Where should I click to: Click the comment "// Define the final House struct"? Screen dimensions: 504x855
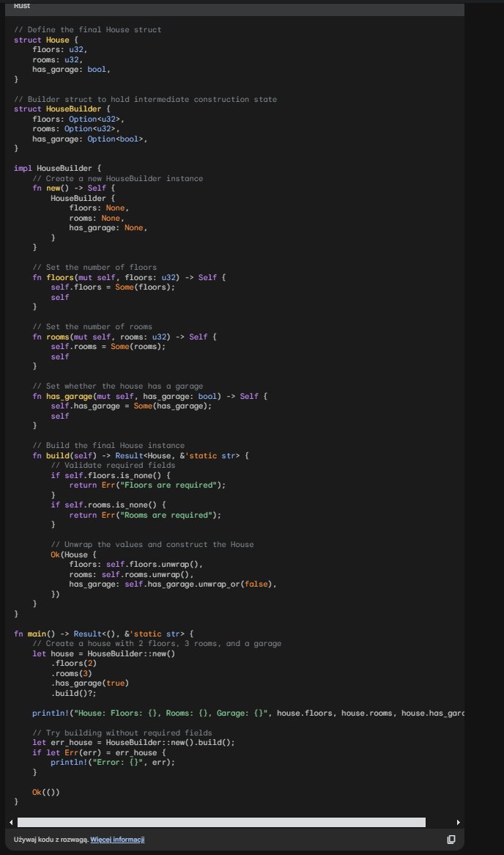(88, 29)
